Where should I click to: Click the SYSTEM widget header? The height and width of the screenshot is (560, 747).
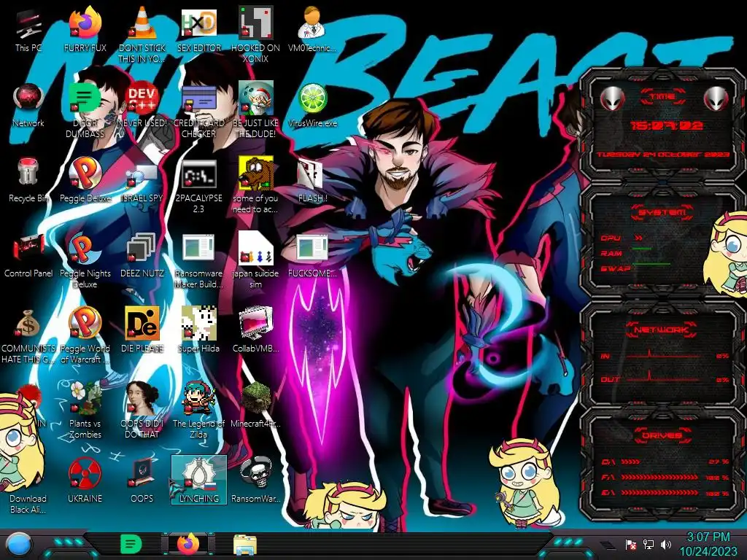coord(662,212)
